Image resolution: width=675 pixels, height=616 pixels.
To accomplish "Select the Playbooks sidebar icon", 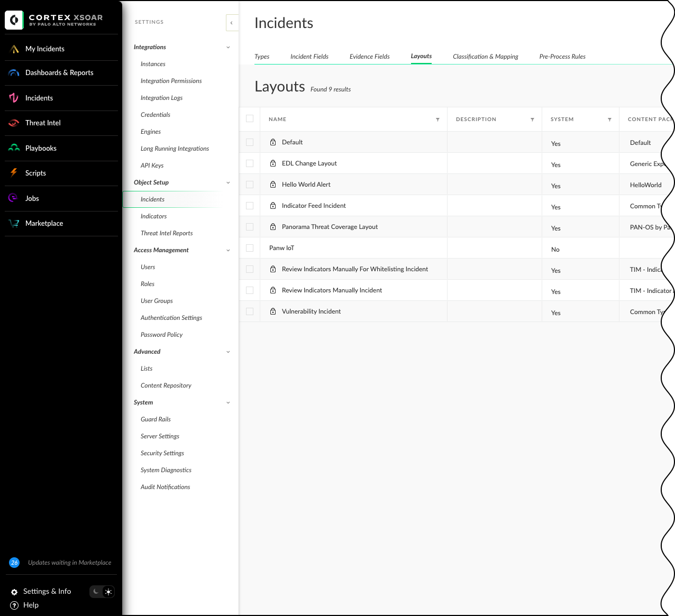I will click(x=14, y=148).
